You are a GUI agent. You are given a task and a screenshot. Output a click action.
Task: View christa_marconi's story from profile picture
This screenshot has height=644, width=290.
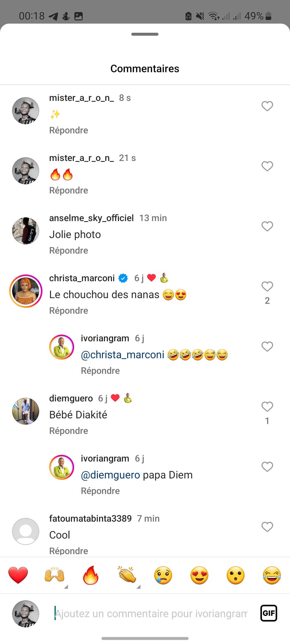click(26, 291)
